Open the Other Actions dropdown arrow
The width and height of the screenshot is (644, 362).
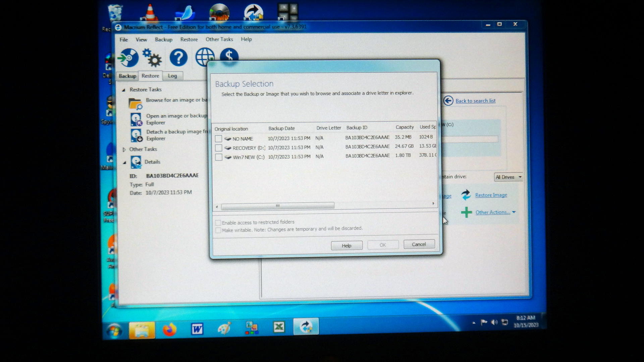[x=514, y=212]
